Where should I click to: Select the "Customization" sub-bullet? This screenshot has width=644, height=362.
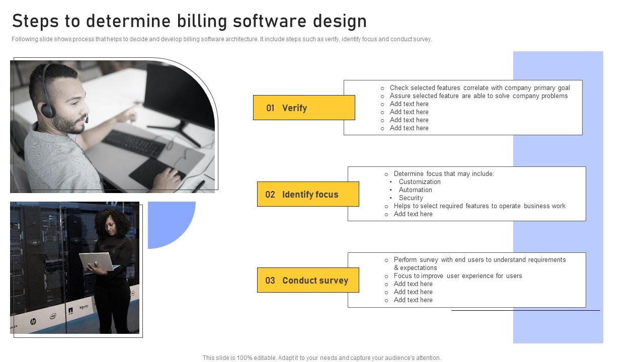[420, 182]
